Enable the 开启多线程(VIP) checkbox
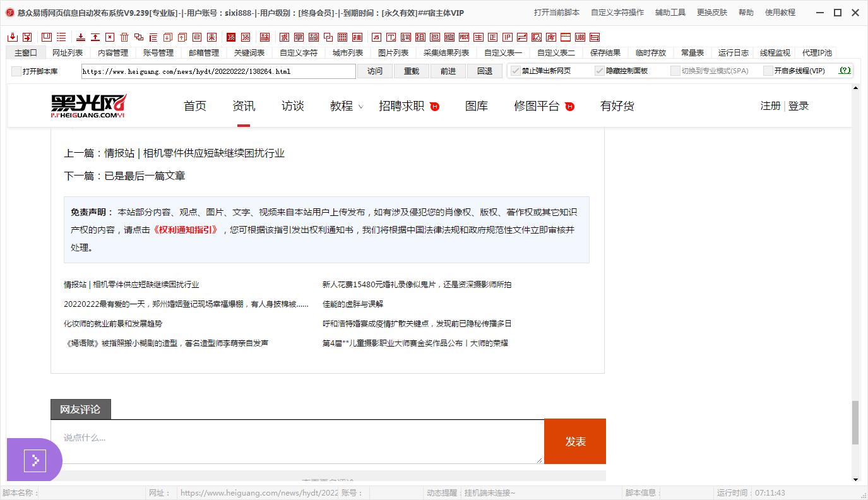 click(x=768, y=71)
